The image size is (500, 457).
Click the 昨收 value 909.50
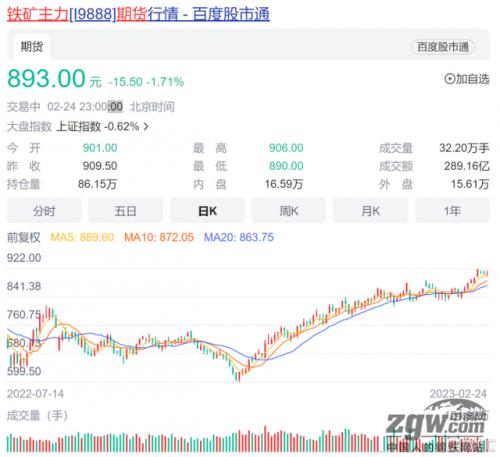(100, 166)
